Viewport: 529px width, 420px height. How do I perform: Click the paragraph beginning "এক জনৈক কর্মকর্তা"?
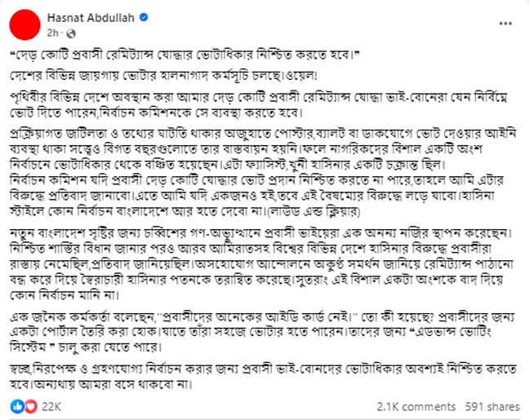263,332
